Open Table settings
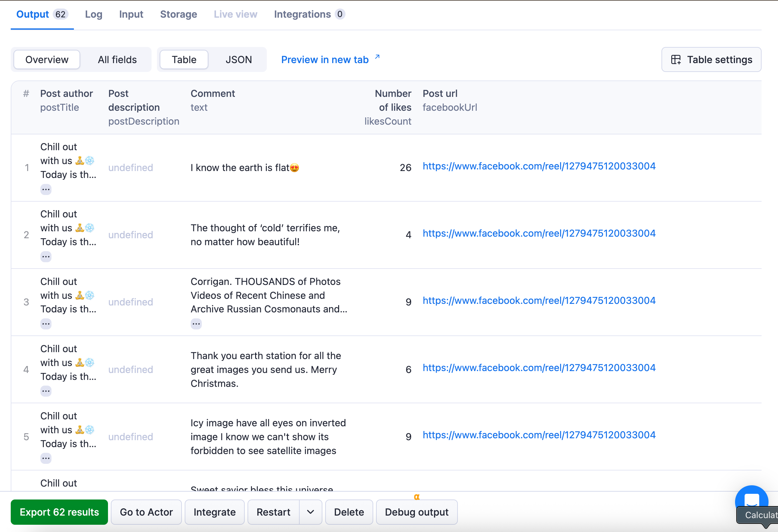The image size is (778, 532). coord(711,60)
